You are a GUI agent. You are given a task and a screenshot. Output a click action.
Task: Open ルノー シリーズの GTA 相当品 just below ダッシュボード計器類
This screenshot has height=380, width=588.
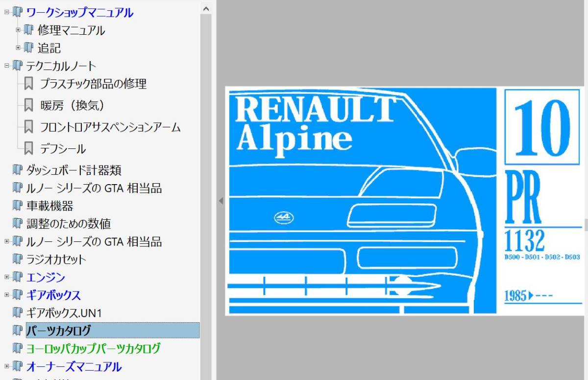tap(94, 188)
